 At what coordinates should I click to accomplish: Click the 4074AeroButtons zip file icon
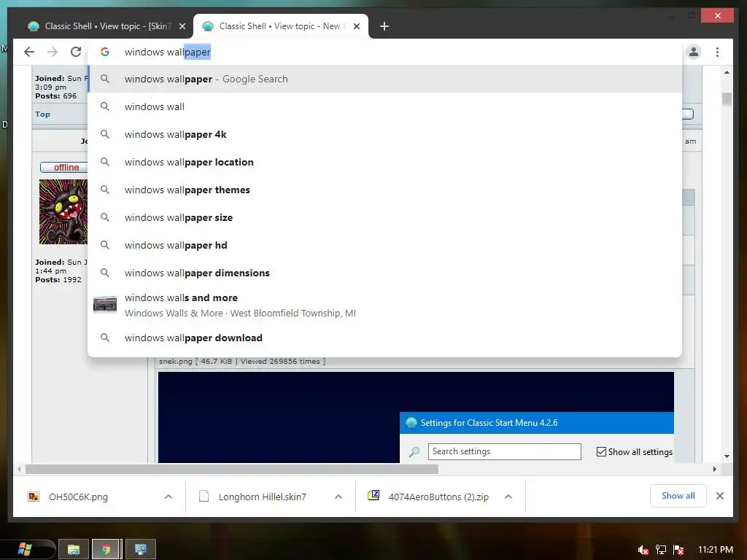click(373, 495)
